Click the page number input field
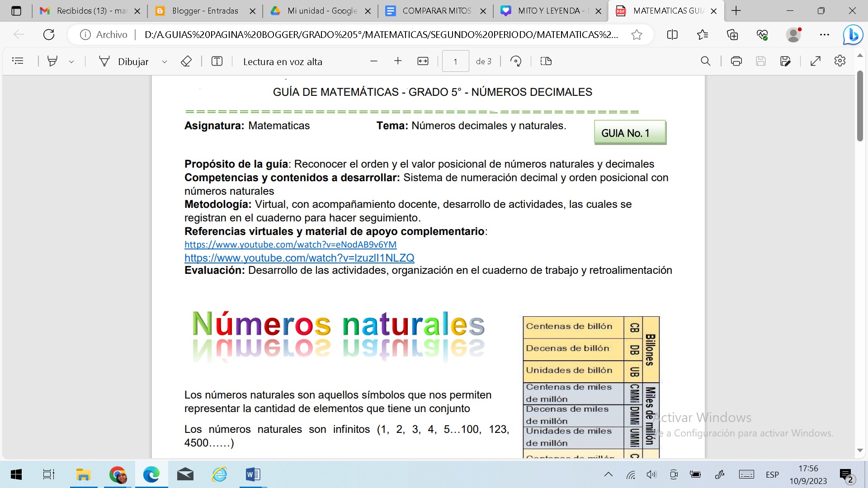The image size is (868, 488). click(x=455, y=61)
